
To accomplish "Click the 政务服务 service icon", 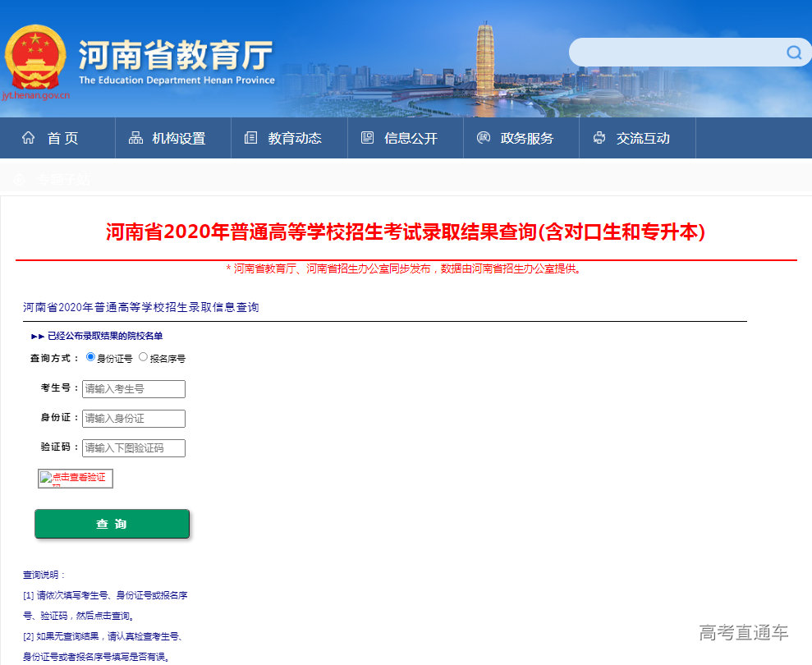I will tap(483, 138).
